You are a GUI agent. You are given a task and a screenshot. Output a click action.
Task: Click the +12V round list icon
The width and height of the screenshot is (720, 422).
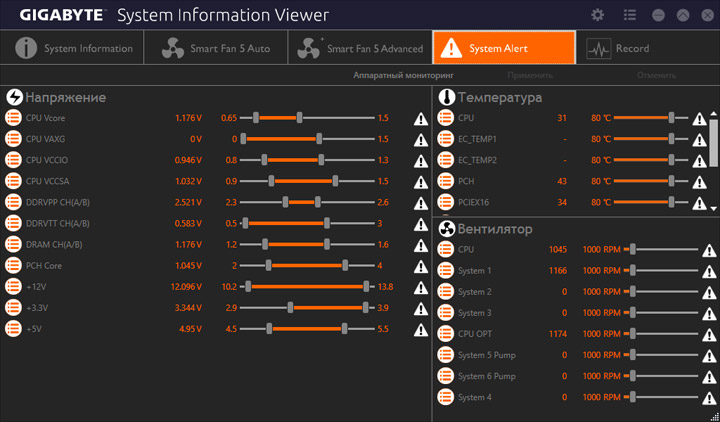coord(13,287)
